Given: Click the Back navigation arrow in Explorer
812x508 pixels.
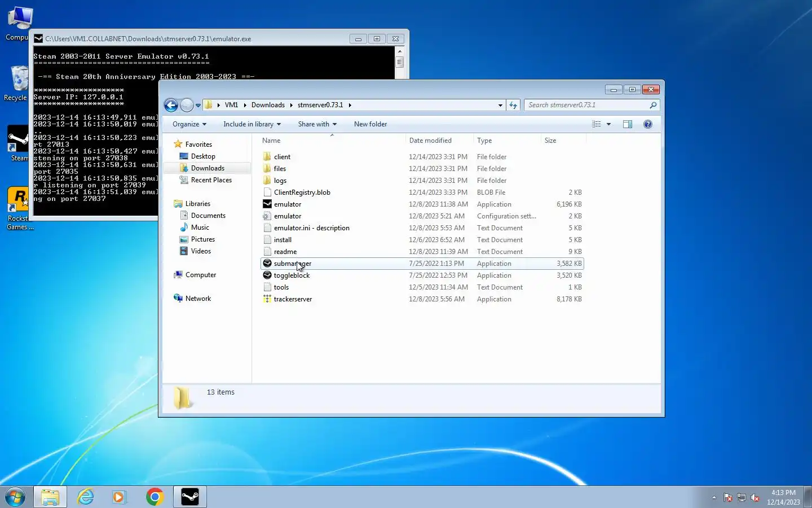Looking at the screenshot, I should (x=171, y=105).
